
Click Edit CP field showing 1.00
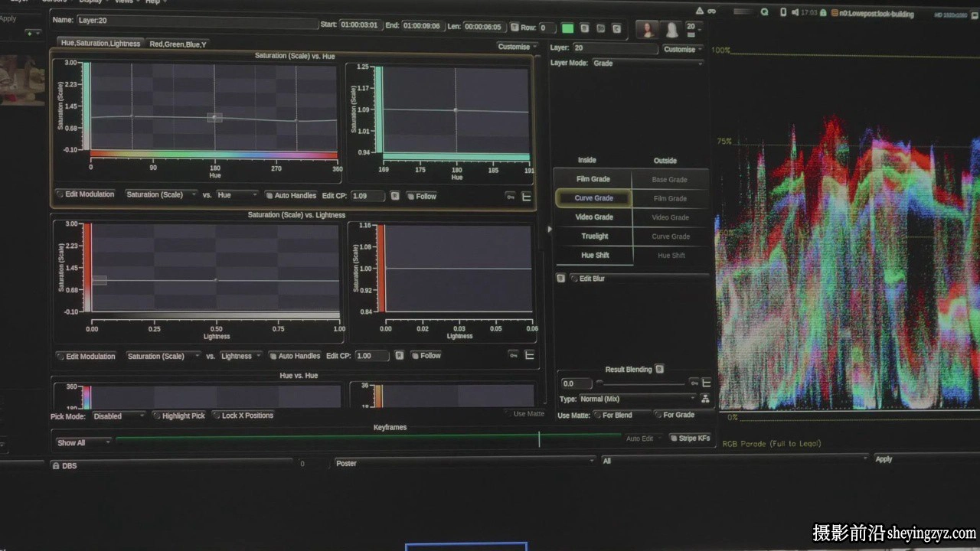tap(373, 356)
